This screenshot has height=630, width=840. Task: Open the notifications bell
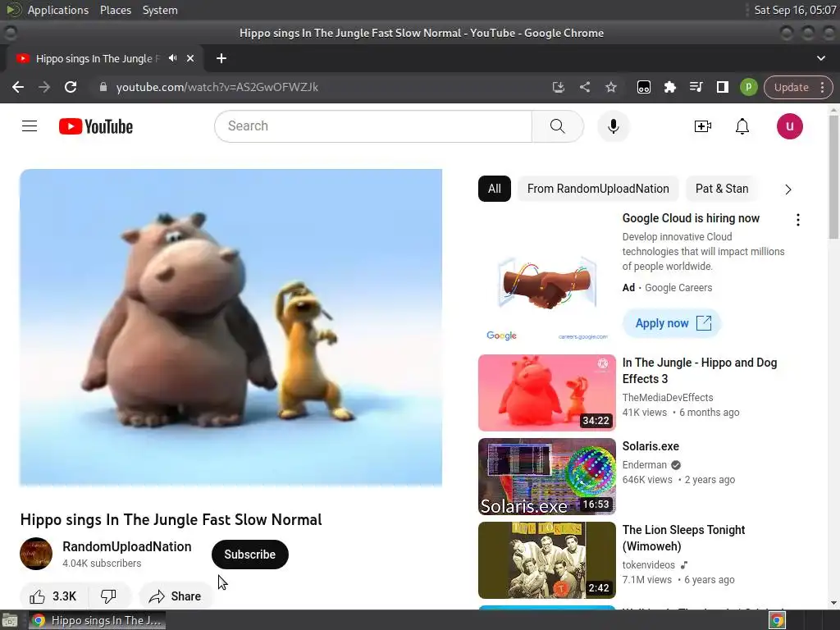742,126
